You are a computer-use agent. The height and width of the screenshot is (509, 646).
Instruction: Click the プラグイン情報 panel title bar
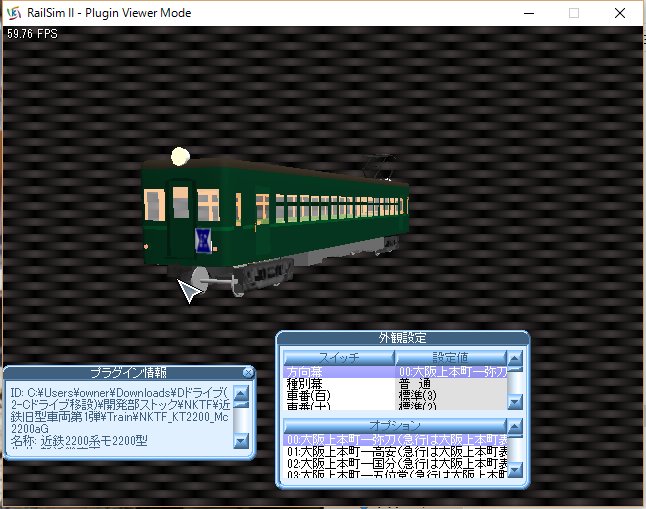pyautogui.click(x=129, y=373)
